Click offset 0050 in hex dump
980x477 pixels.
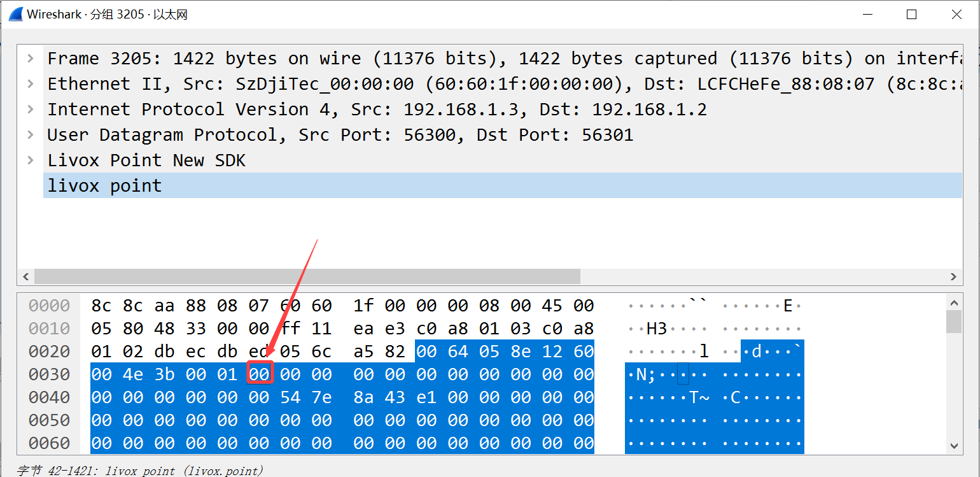pyautogui.click(x=49, y=420)
